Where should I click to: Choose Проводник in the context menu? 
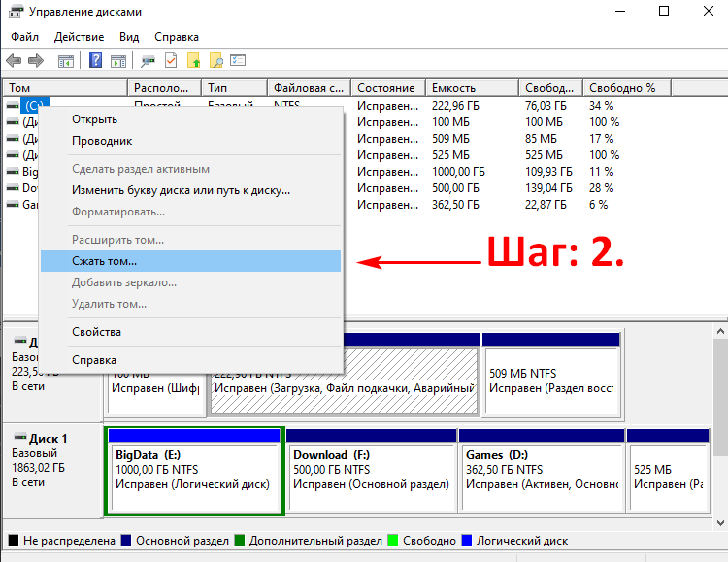(190, 141)
